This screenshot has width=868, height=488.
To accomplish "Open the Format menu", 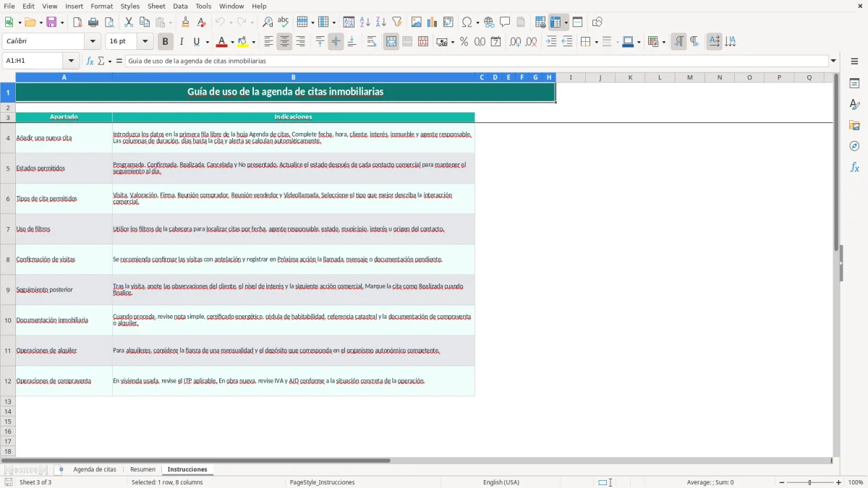I will click(x=101, y=6).
